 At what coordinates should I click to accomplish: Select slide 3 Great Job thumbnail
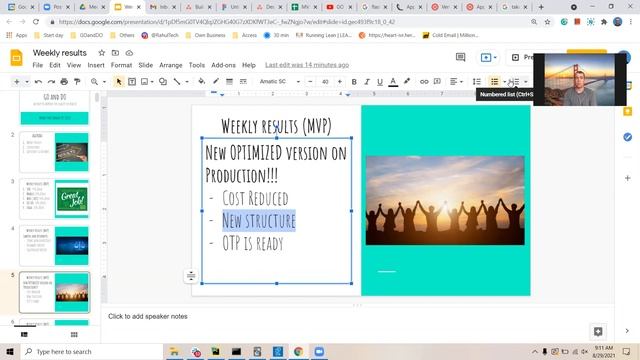point(54,199)
